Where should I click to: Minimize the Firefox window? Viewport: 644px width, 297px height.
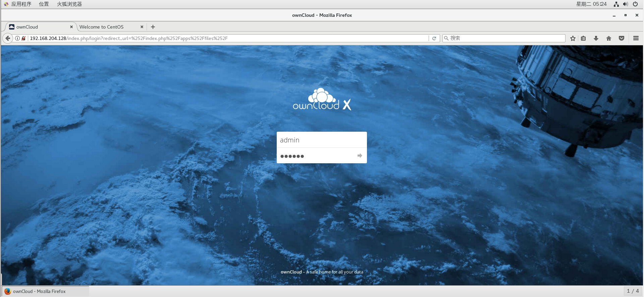(614, 15)
